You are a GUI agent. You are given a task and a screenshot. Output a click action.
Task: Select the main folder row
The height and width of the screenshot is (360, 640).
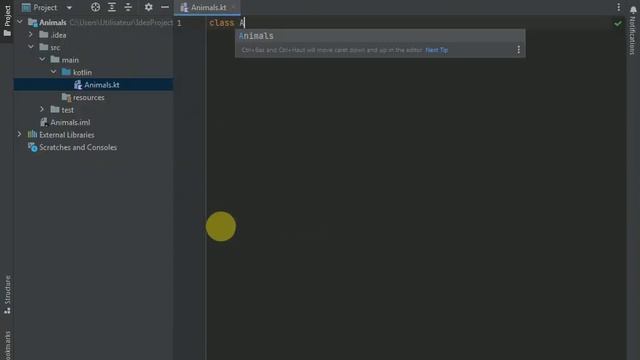pos(93,60)
